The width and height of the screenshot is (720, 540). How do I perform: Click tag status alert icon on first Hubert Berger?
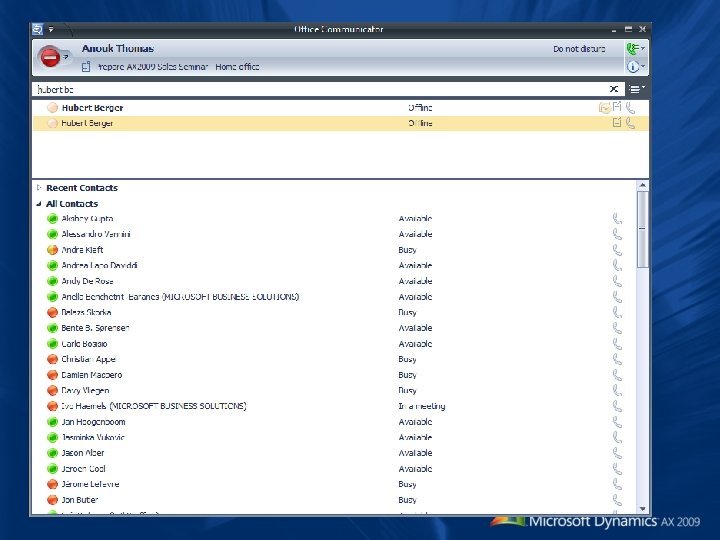604,108
